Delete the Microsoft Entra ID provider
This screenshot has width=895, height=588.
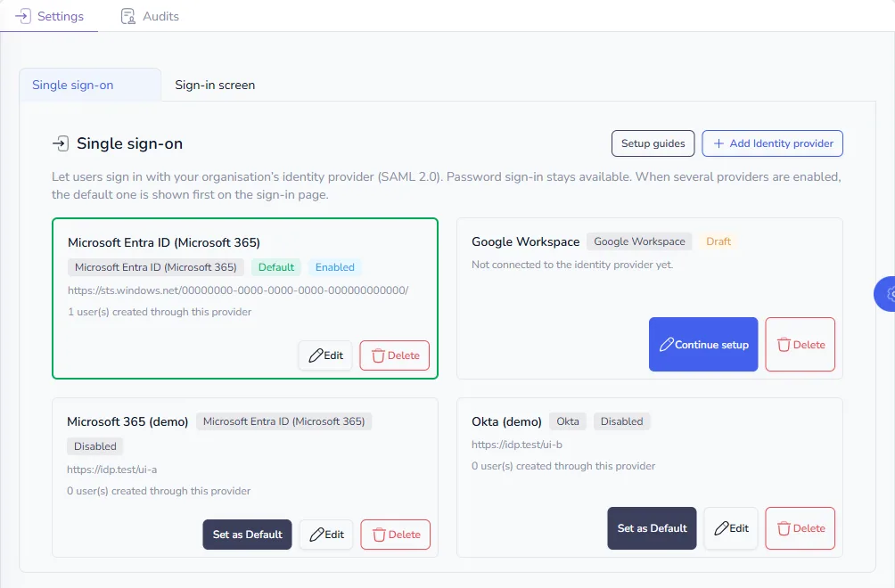pos(394,355)
